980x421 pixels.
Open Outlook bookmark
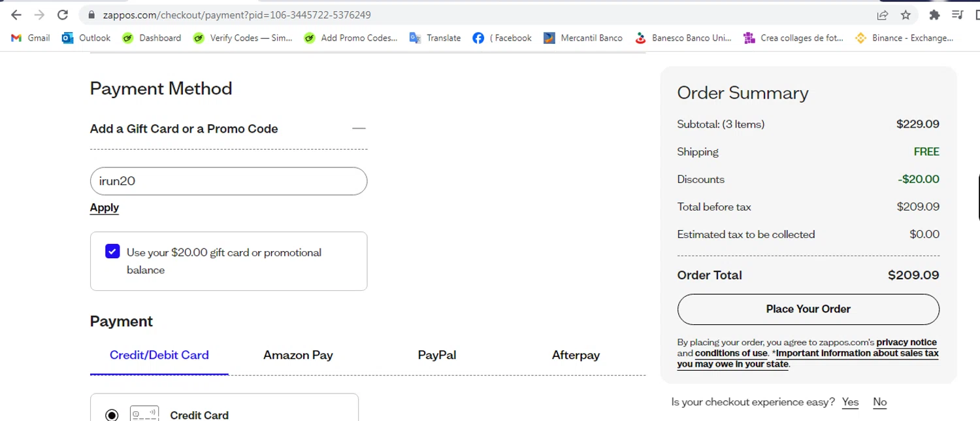[x=86, y=38]
